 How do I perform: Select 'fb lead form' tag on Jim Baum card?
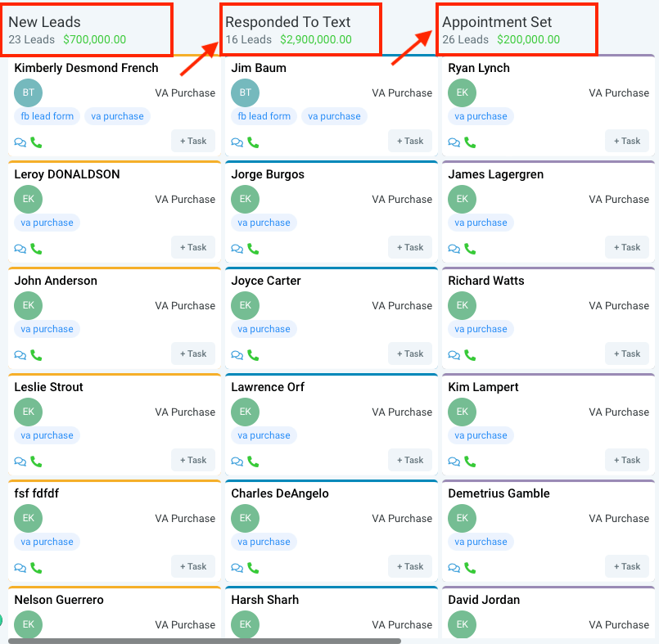pos(264,116)
